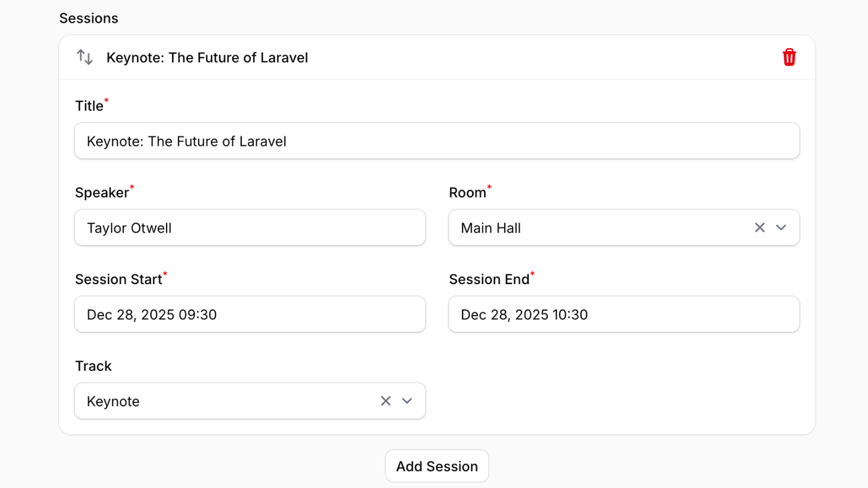The height and width of the screenshot is (488, 868).
Task: Click the Room field label
Action: pyautogui.click(x=467, y=192)
